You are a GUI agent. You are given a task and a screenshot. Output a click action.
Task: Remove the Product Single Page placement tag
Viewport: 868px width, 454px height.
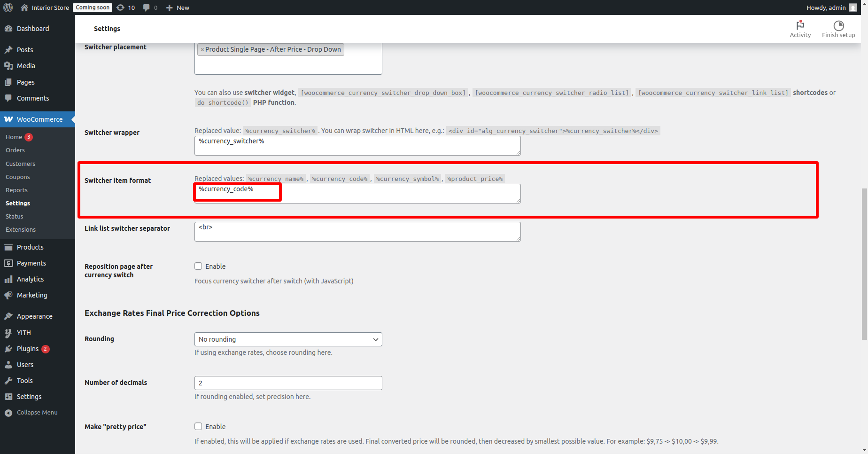[x=202, y=50]
